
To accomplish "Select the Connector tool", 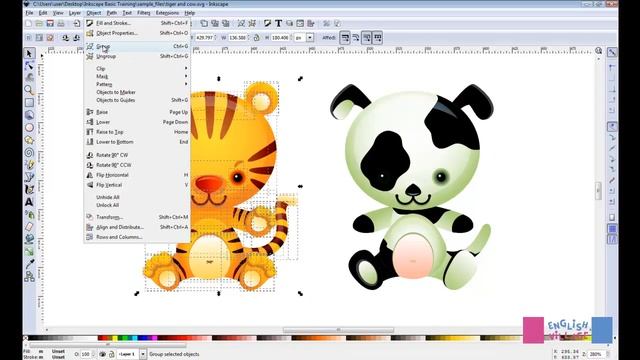I will click(29, 277).
